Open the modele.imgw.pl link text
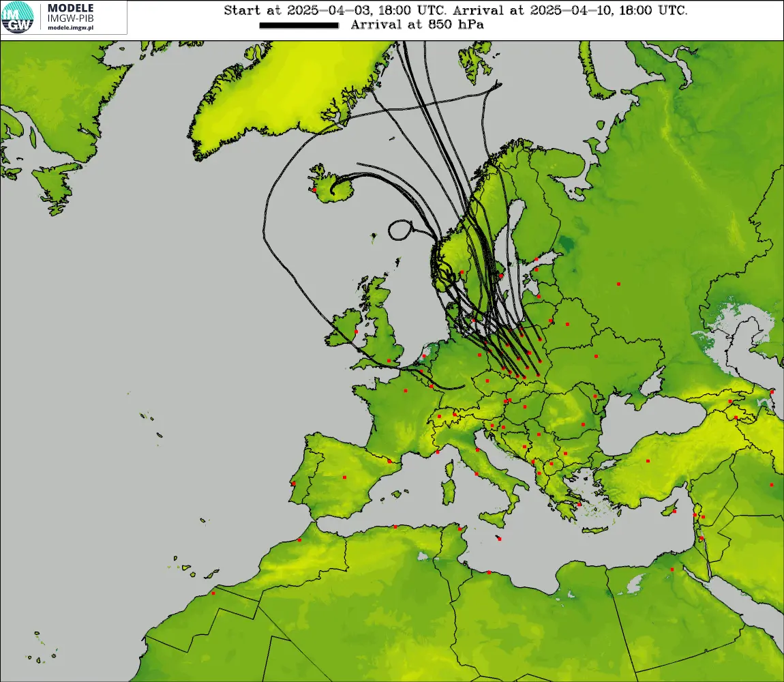The width and height of the screenshot is (784, 682). pyautogui.click(x=70, y=28)
